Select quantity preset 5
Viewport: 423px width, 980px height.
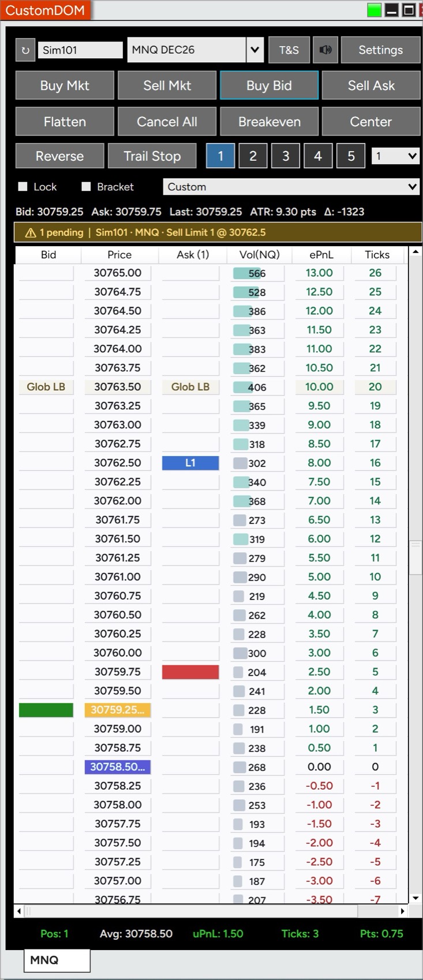coord(351,156)
